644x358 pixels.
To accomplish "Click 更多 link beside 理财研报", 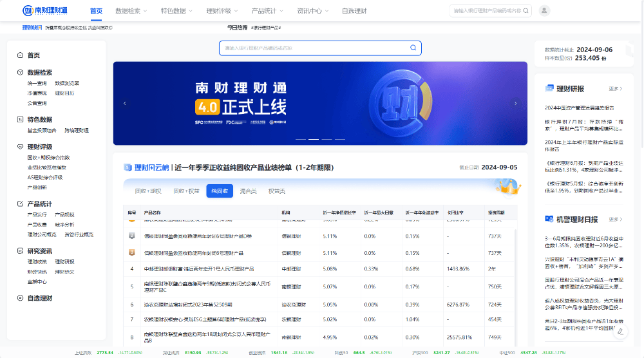I will 616,89.
